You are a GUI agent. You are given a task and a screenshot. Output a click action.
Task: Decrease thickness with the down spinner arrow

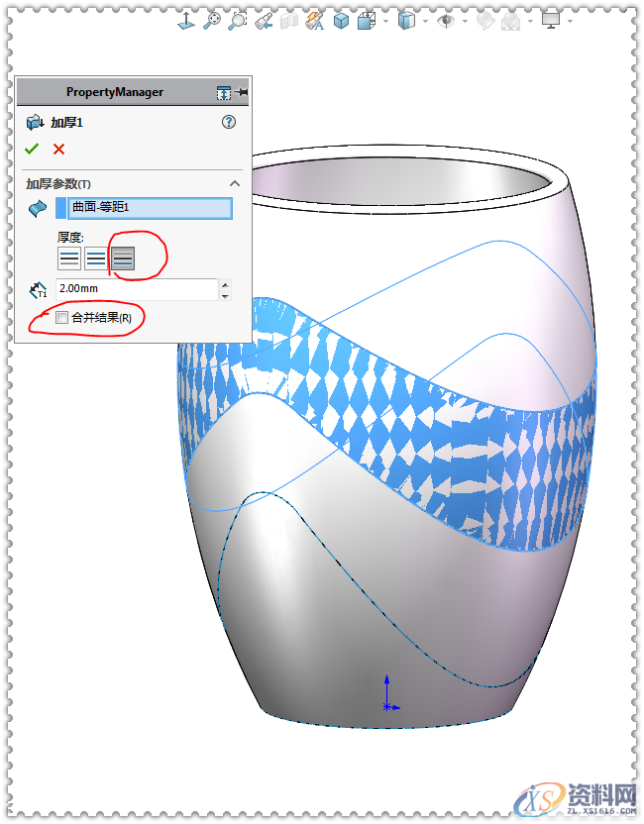pos(226,296)
